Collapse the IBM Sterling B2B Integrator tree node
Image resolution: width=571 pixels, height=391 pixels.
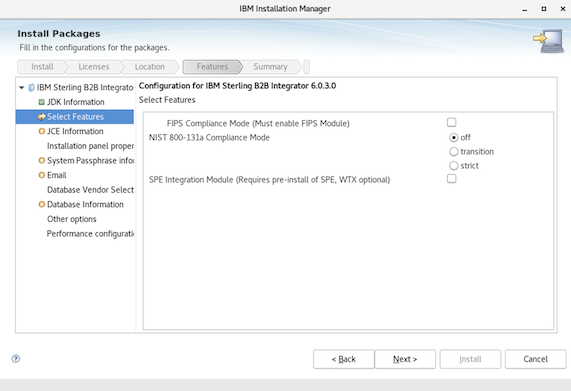21,87
